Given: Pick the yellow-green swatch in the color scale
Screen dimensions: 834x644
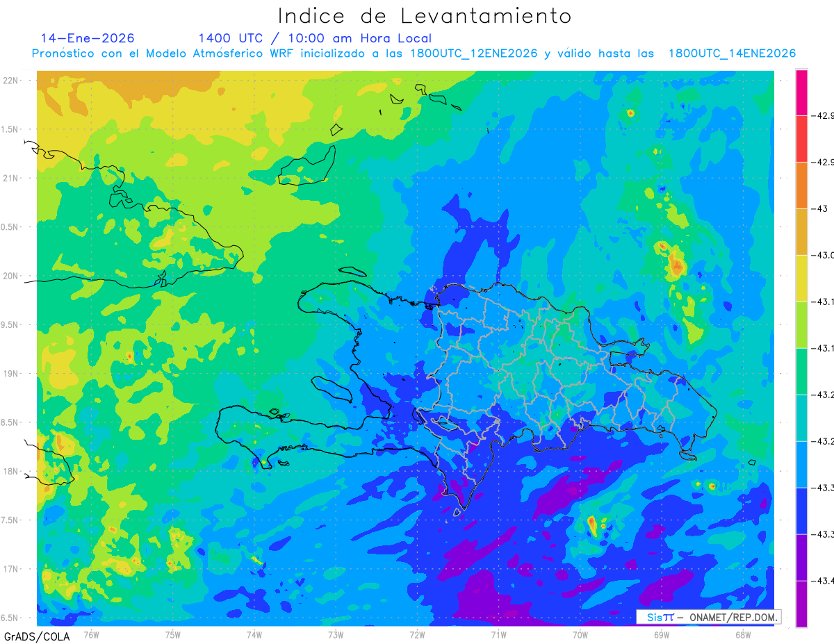Looking at the screenshot, I should point(801,324).
